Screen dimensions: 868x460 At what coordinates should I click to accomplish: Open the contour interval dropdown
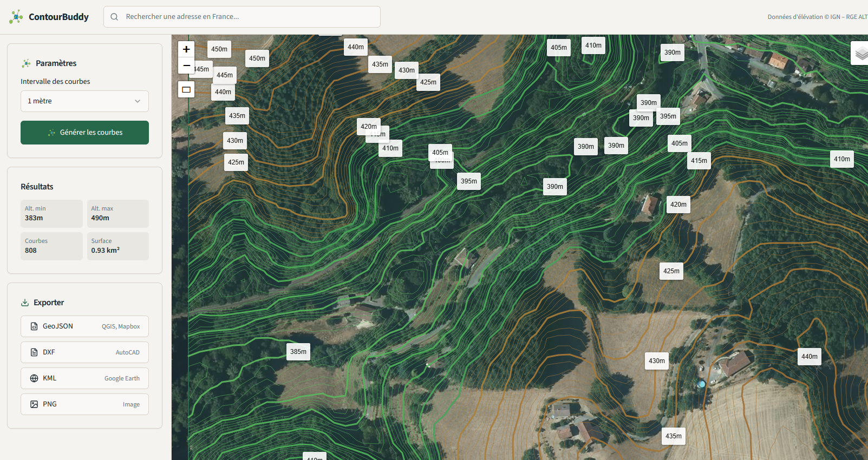click(84, 101)
